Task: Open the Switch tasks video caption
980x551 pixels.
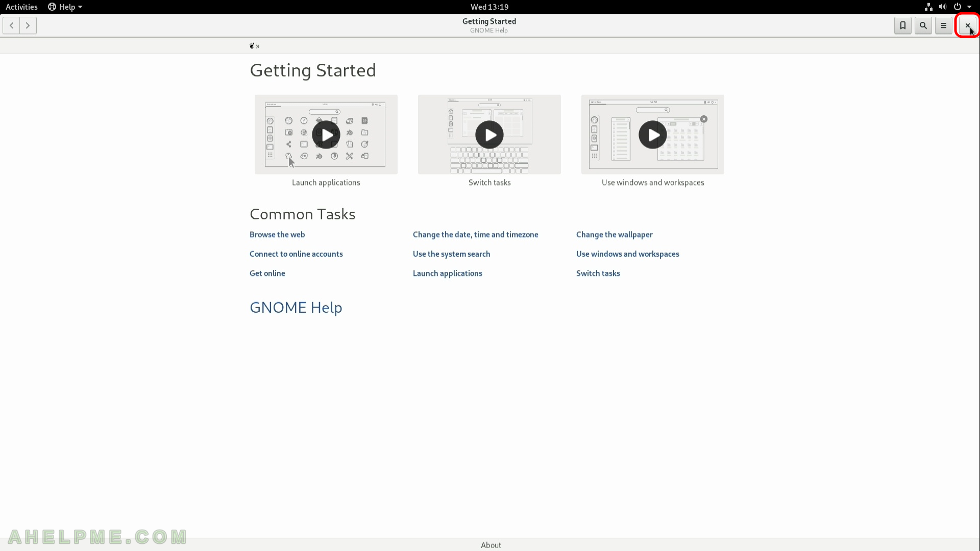Action: coord(489,183)
